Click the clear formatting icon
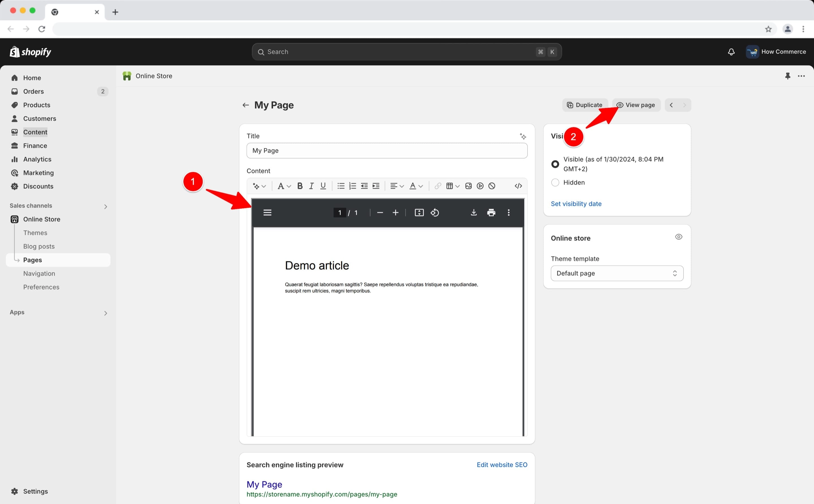The image size is (814, 504). 492,186
